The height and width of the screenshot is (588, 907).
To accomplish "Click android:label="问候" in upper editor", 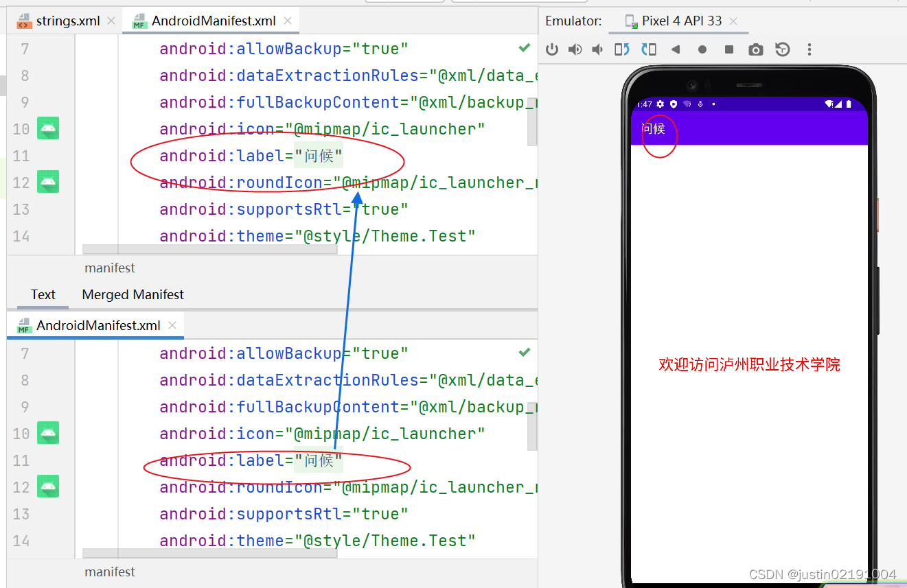I will pos(251,156).
